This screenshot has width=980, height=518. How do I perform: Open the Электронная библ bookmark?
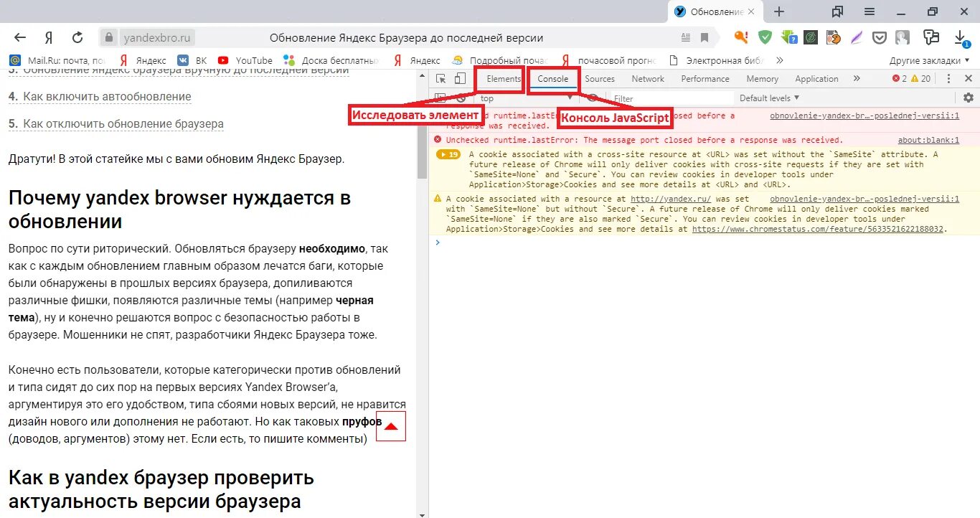[718, 60]
